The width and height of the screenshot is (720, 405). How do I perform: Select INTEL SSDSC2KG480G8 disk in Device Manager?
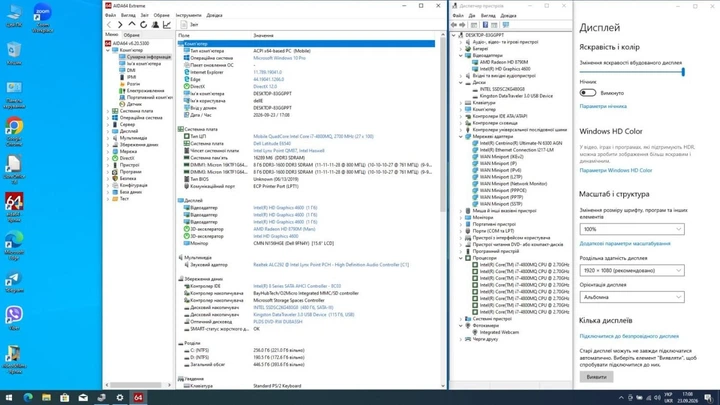(x=502, y=89)
